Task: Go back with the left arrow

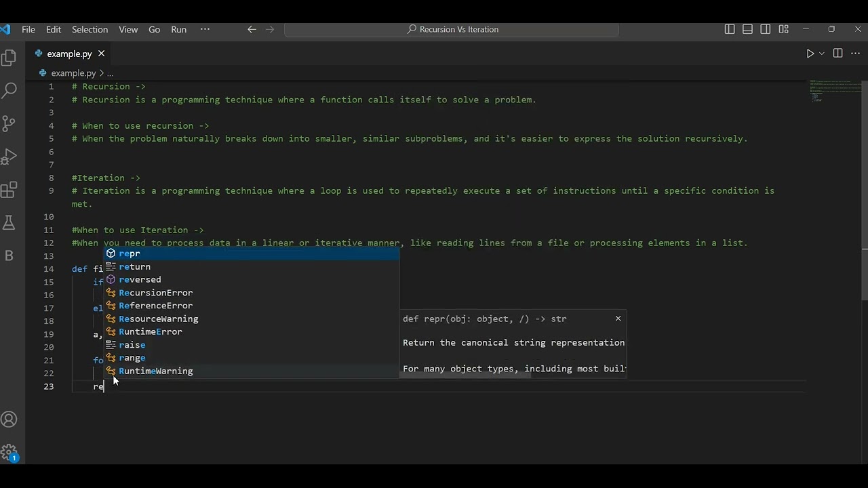Action: 252,29
